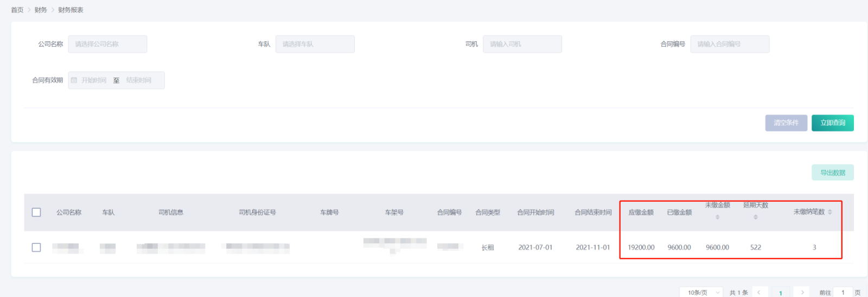Open the 车队 fleet selection dropdown
Image resolution: width=868 pixels, height=297 pixels.
[315, 44]
